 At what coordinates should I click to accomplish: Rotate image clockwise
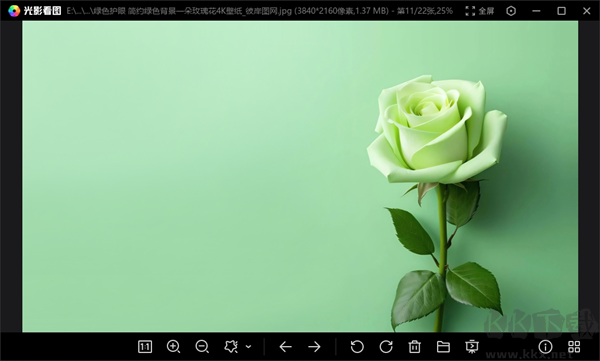(386, 347)
